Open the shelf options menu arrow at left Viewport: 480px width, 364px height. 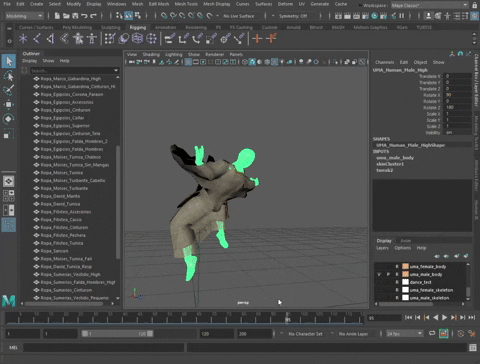coord(9,41)
